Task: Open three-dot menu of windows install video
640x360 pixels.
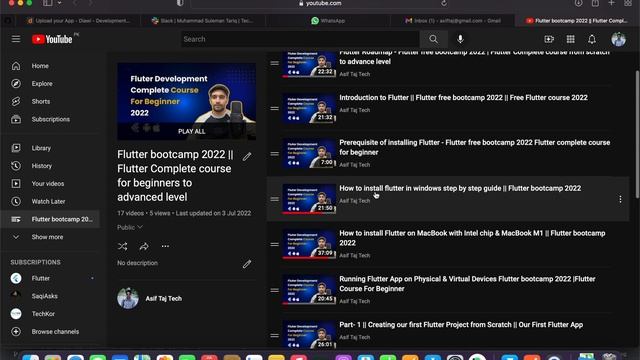Action: coord(620,199)
